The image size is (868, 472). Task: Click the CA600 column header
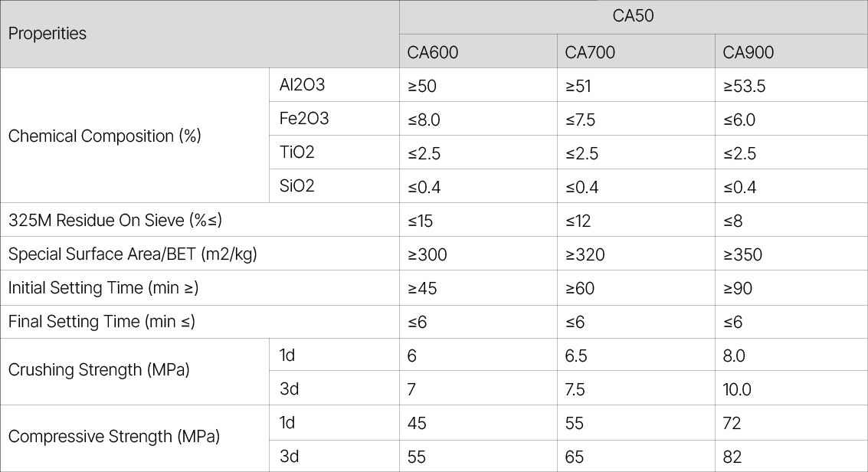click(433, 52)
